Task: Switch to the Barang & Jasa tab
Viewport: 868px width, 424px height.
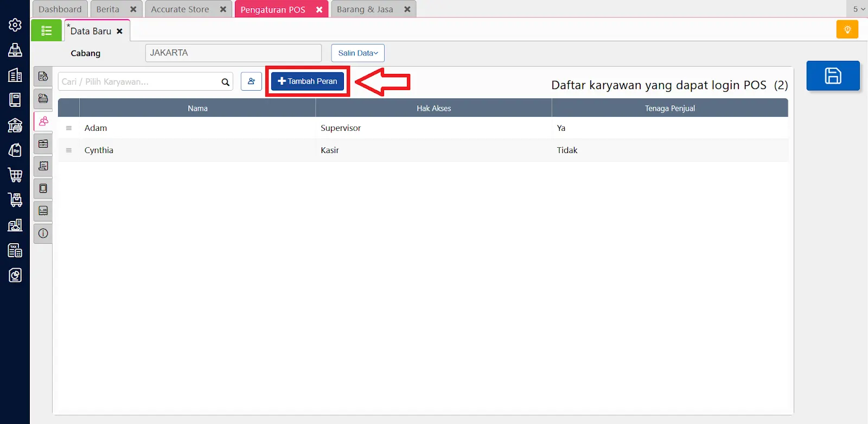Action: (x=365, y=9)
